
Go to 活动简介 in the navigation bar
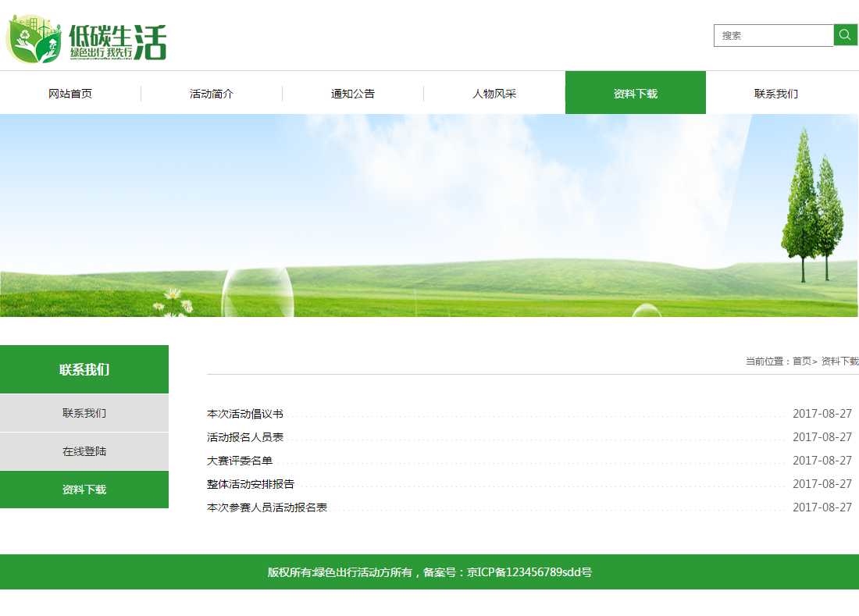[212, 94]
